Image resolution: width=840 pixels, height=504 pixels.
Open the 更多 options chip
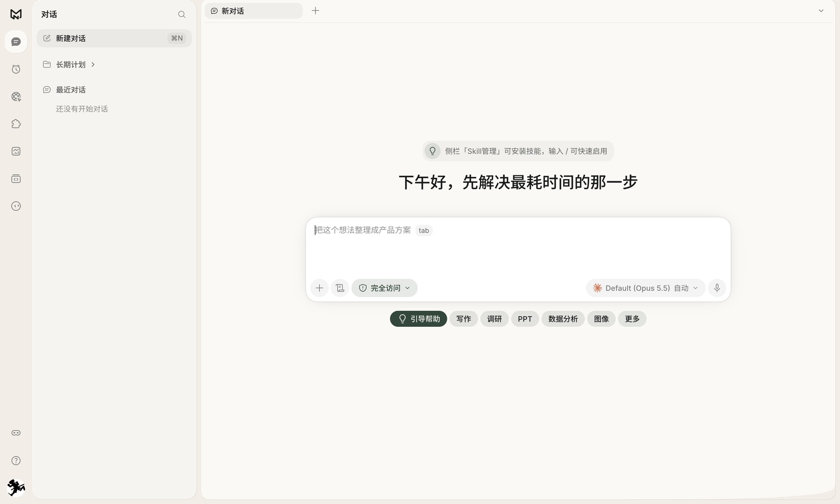[x=632, y=319]
